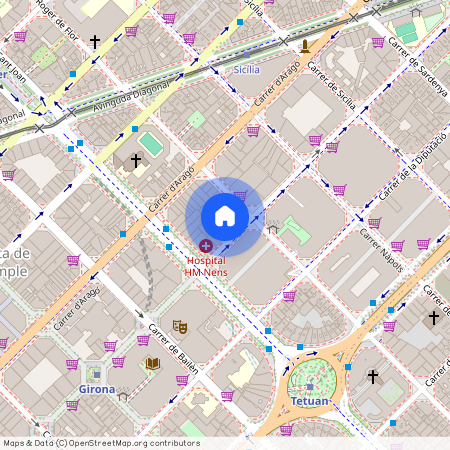
Task: Select the Sicília tram stop marker
Action: click(x=247, y=55)
